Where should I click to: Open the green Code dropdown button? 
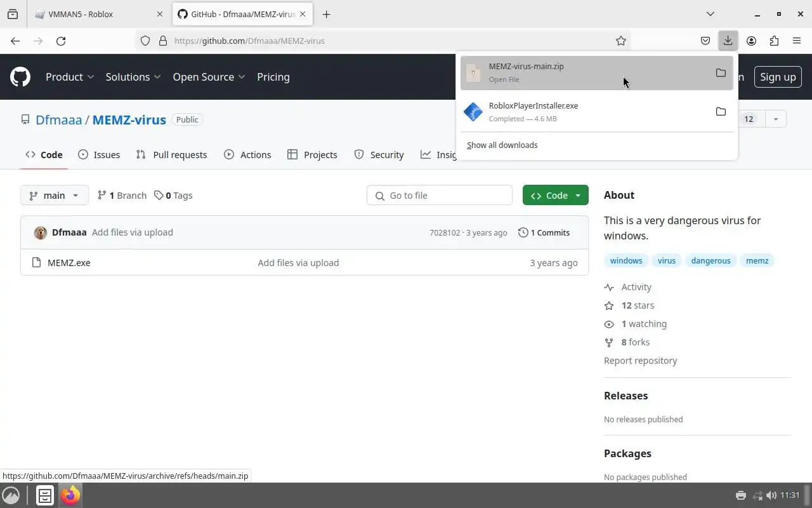pyautogui.click(x=556, y=195)
